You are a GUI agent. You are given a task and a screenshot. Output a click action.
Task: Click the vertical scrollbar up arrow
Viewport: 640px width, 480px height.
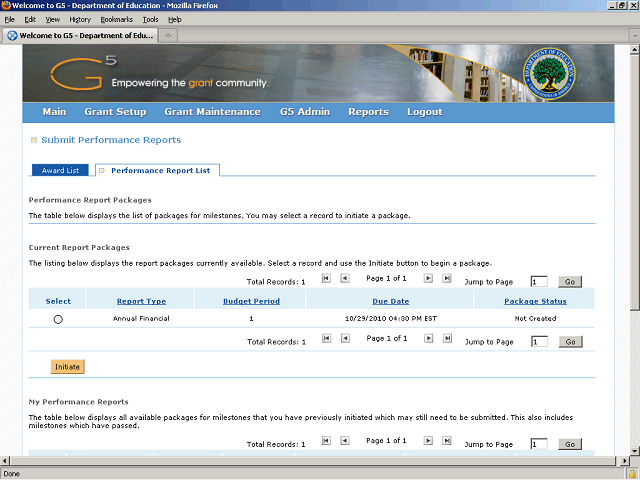635,50
